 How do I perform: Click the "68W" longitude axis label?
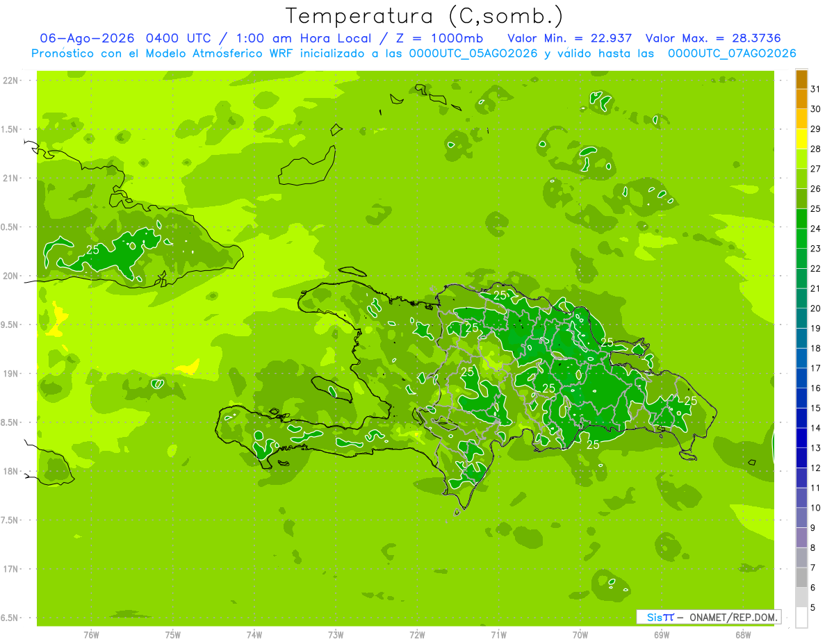(743, 635)
